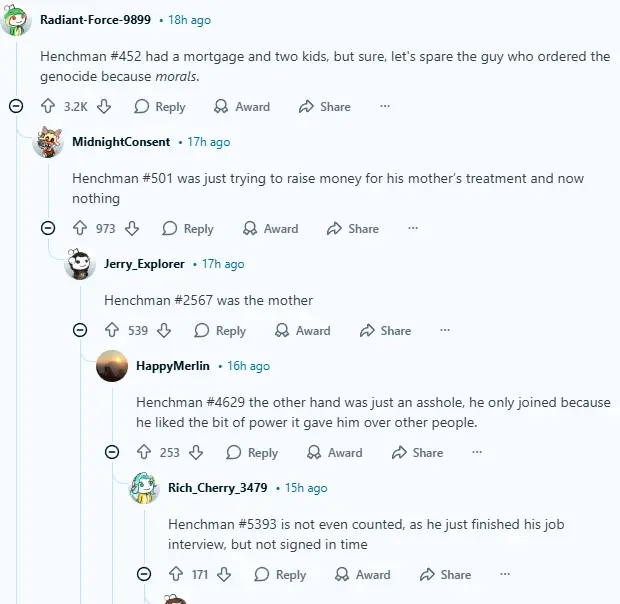The width and height of the screenshot is (620, 604).
Task: Collapse Radiant-Force-9899's comment thread
Action: point(16,106)
